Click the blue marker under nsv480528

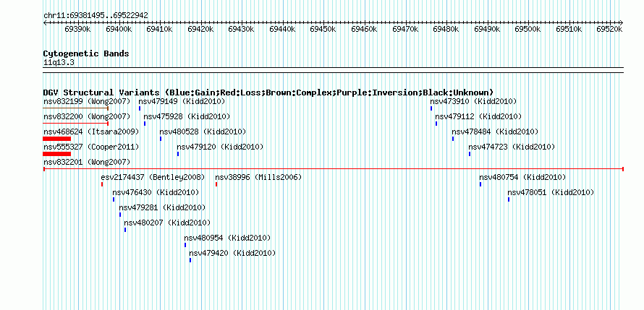pos(161,139)
